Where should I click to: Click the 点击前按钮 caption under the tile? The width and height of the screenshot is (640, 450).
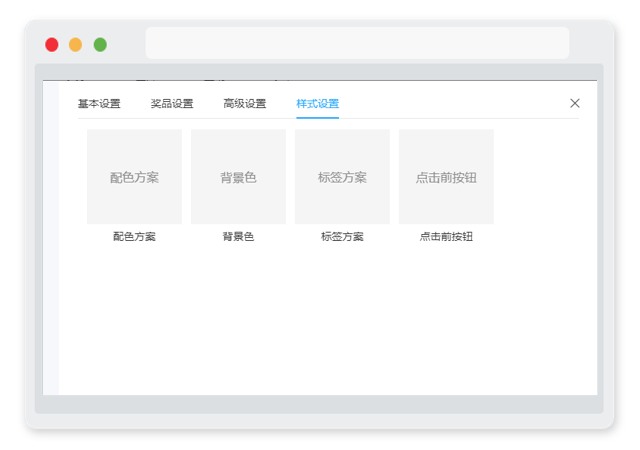coord(446,236)
